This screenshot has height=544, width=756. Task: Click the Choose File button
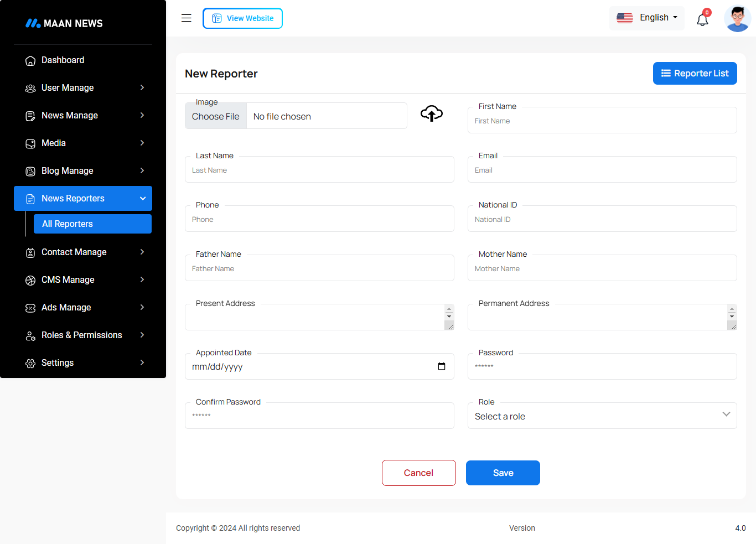[x=216, y=116]
